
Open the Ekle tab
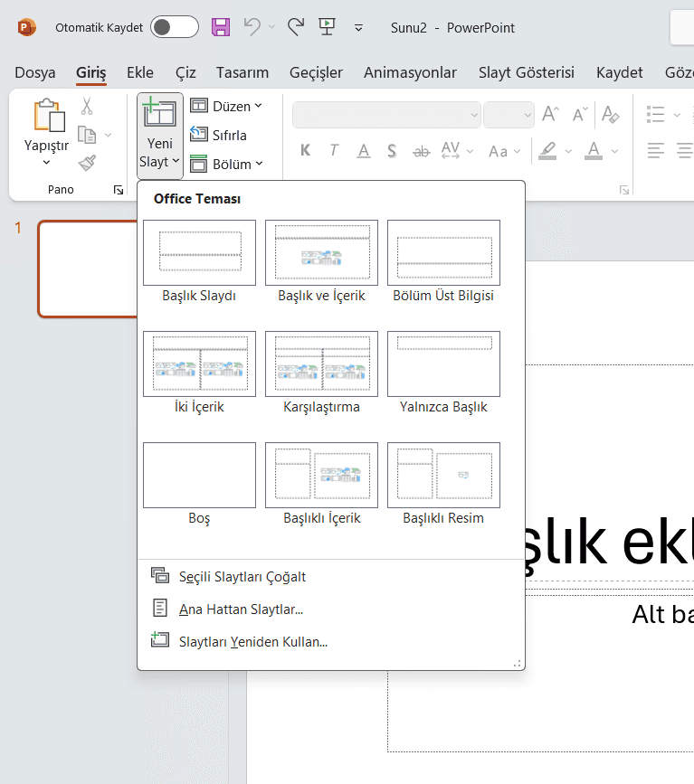pos(140,72)
